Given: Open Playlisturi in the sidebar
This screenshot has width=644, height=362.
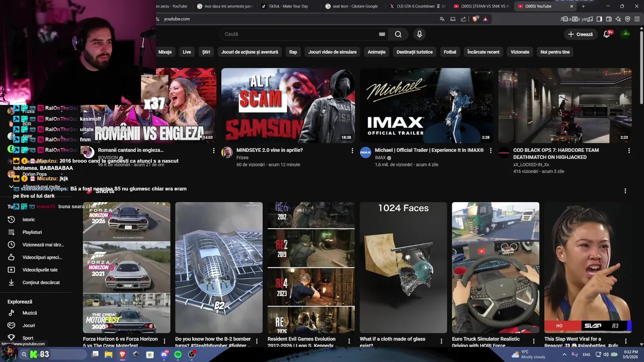Looking at the screenshot, I should (32, 232).
